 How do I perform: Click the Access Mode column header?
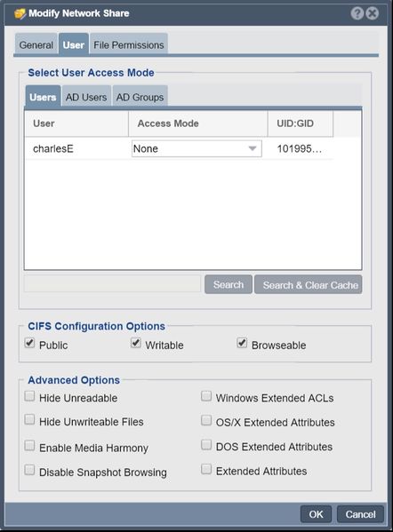click(198, 123)
